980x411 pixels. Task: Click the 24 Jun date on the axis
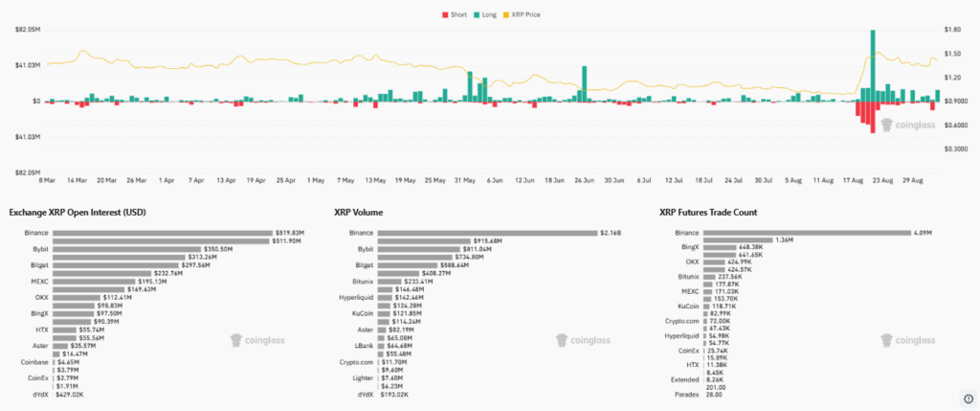point(584,180)
